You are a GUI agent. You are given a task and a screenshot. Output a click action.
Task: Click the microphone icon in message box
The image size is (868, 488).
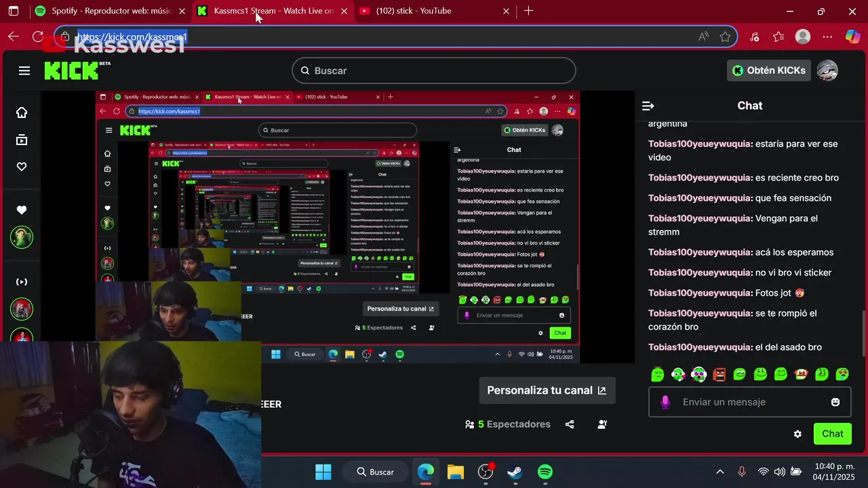point(665,402)
